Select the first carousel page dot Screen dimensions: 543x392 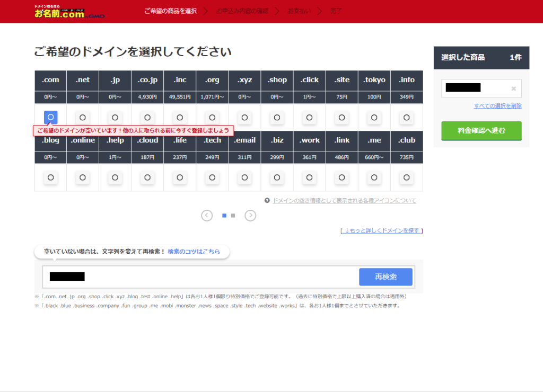pyautogui.click(x=224, y=216)
